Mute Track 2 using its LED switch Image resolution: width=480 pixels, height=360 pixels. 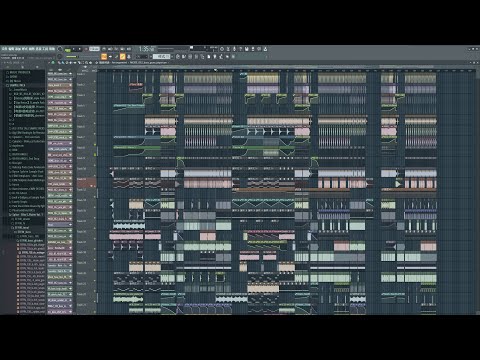click(x=95, y=91)
